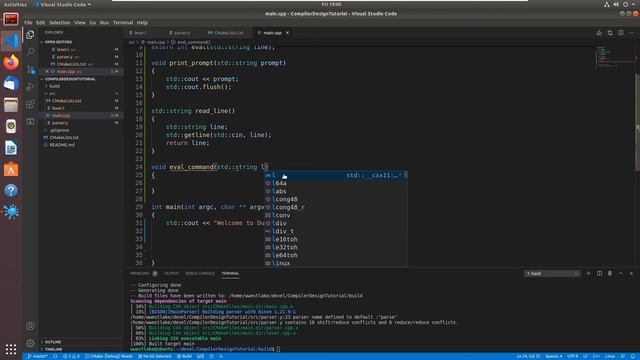The width and height of the screenshot is (640, 360).
Task: Click open changes icon in editor toolbar
Action: click(610, 33)
